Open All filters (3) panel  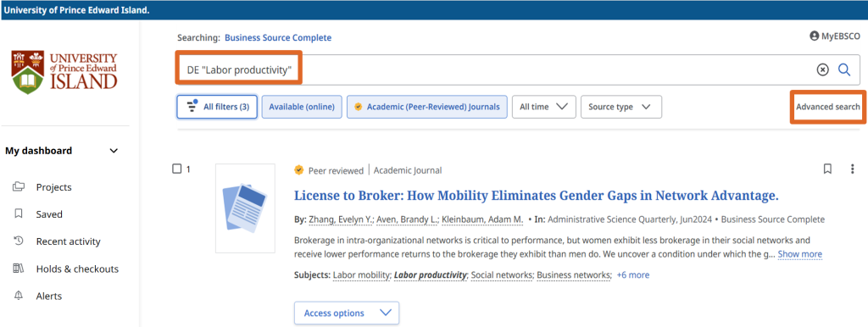(x=217, y=107)
